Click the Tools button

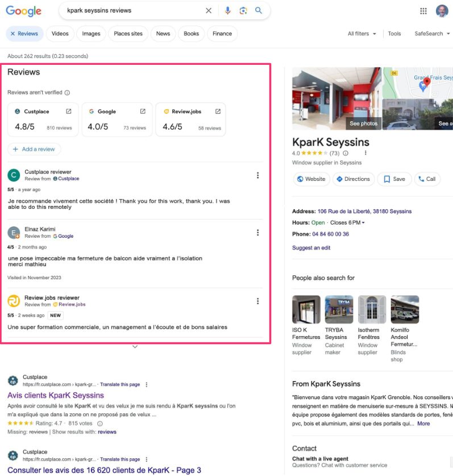394,34
